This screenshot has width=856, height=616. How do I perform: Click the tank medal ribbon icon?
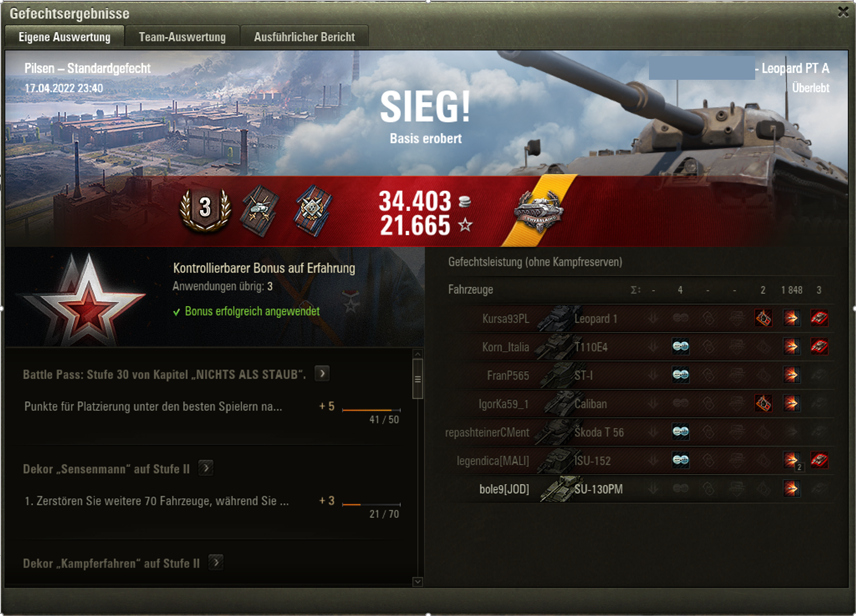[260, 211]
